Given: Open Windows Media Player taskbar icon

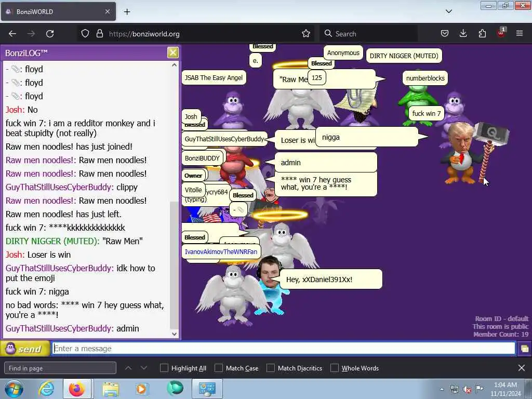Looking at the screenshot, I should 141,389.
